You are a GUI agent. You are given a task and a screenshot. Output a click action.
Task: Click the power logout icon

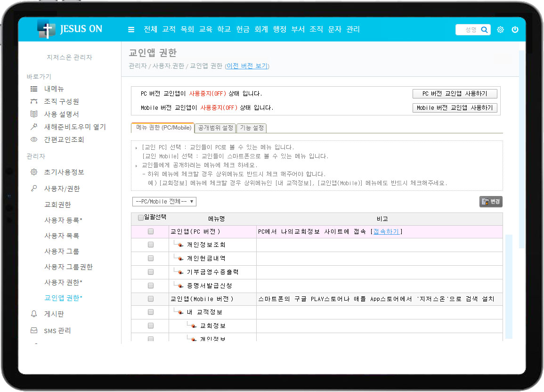click(515, 30)
